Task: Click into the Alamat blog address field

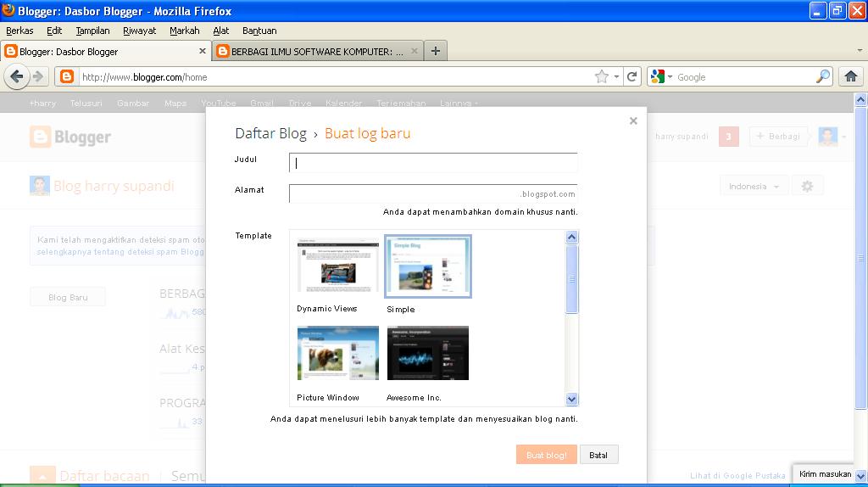Action: [x=433, y=193]
